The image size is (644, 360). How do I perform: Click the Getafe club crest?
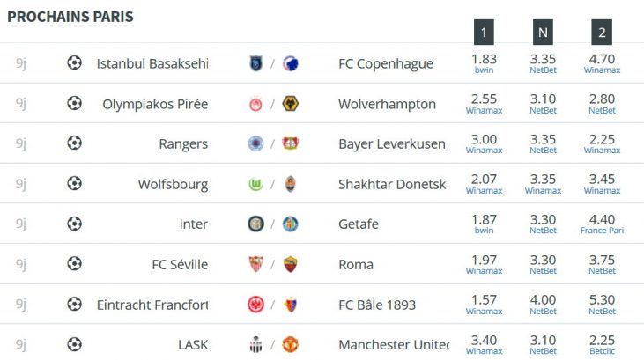pos(291,224)
